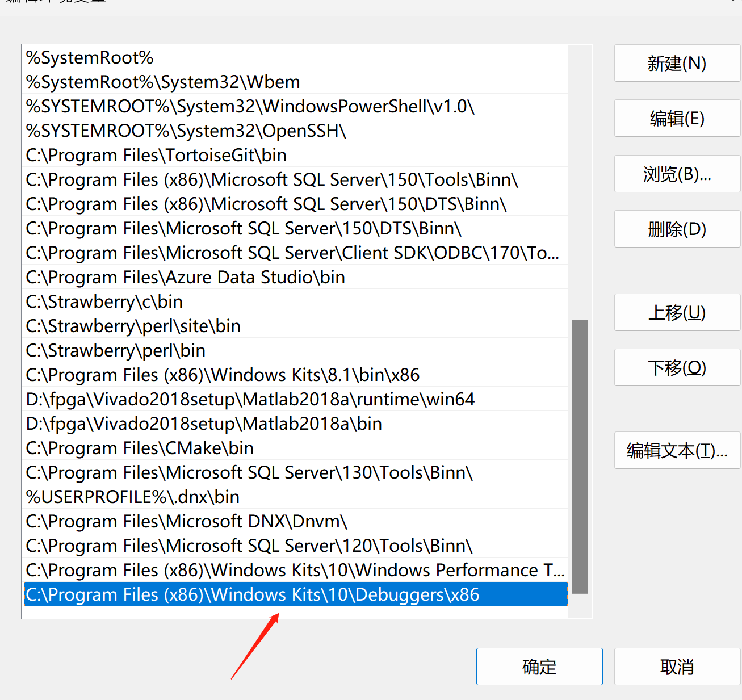Move entry down with 下移(O)

pyautogui.click(x=677, y=367)
